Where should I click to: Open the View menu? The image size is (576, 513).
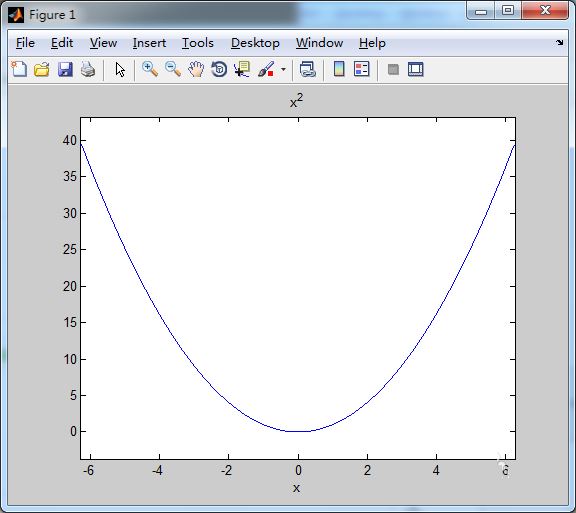(x=103, y=43)
